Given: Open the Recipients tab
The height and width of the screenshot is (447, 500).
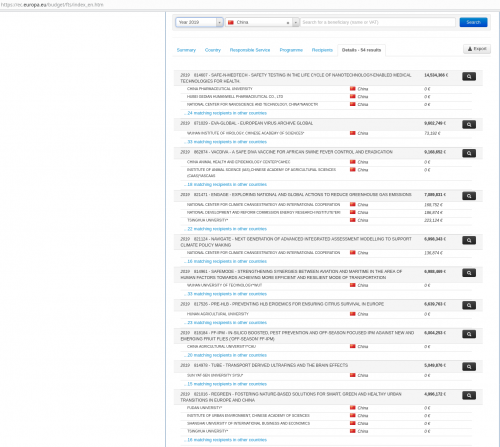Looking at the screenshot, I should point(322,50).
